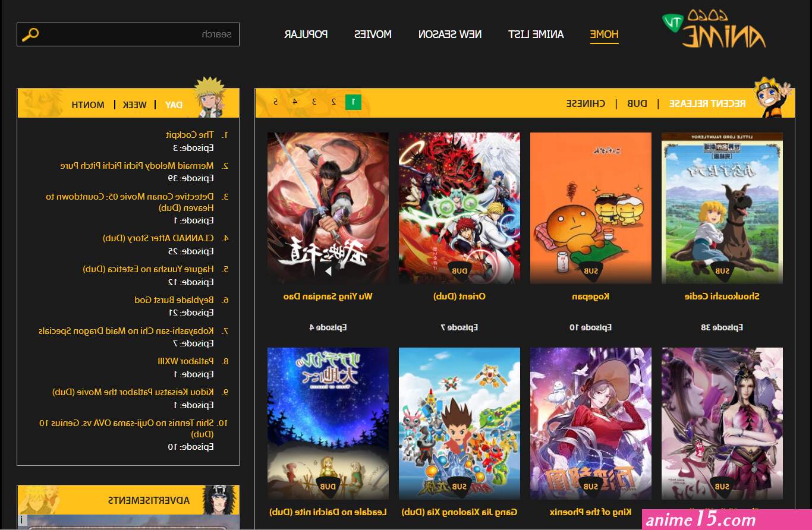
Task: Open Kobayashi-san Chi no Maid Dragon Specials
Action: (x=126, y=331)
